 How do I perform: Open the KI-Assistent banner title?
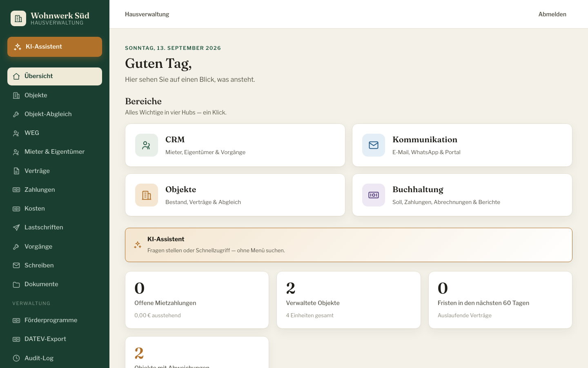[166, 239]
